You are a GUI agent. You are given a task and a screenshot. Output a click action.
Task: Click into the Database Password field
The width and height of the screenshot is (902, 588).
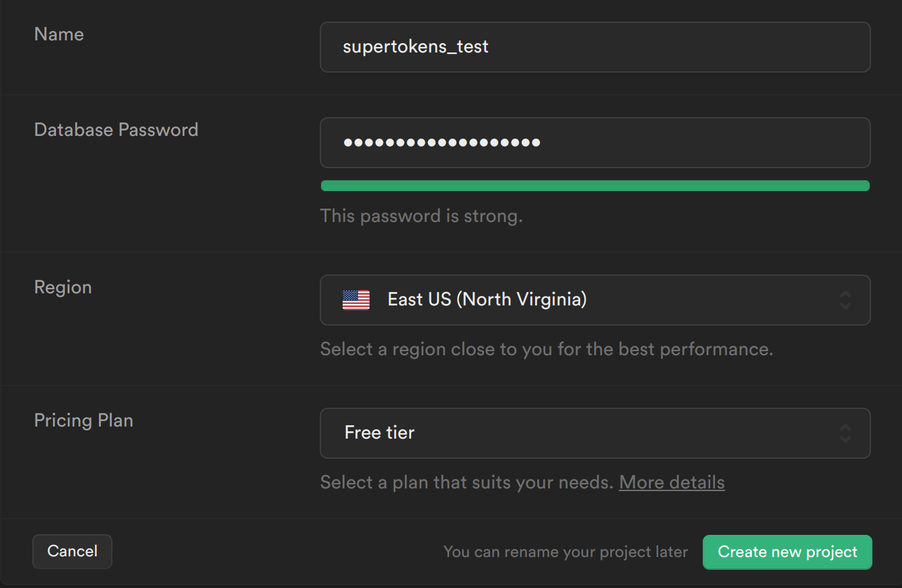point(673,143)
